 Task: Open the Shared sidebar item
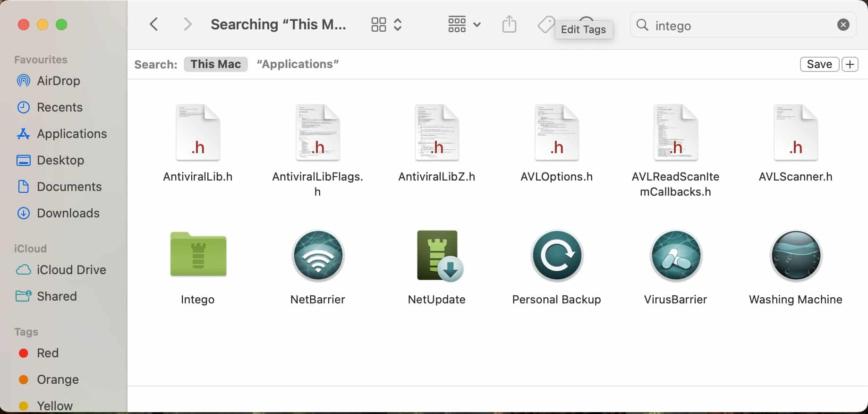pos(46,296)
